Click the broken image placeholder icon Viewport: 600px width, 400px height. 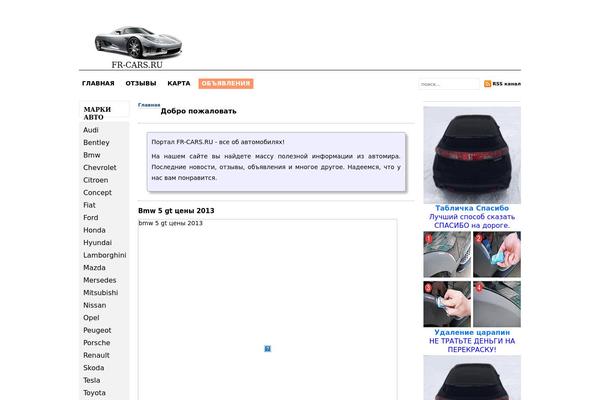coord(267,349)
